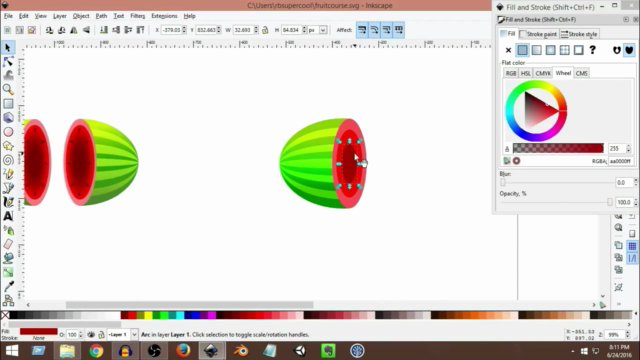
Task: Open the Object menu
Action: pos(81,16)
